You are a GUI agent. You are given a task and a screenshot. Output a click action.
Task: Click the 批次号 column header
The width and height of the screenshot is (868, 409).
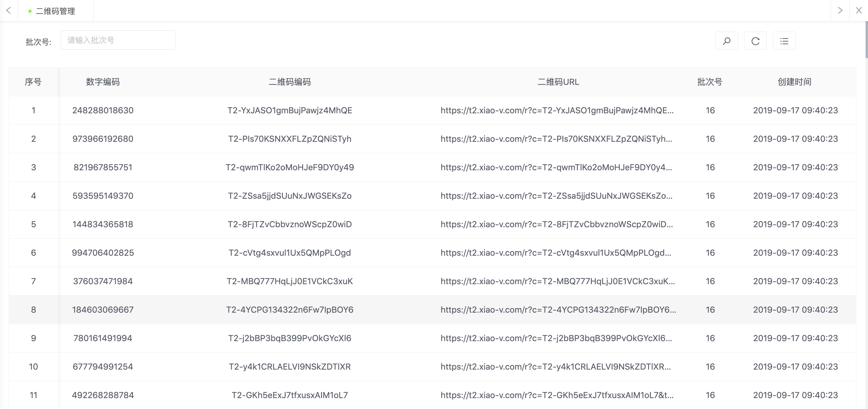pos(710,82)
